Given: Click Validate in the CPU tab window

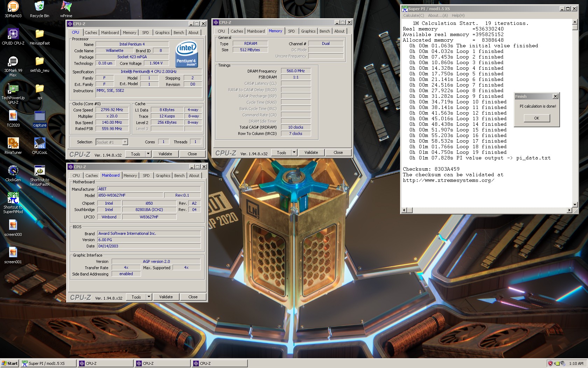Looking at the screenshot, I should (x=165, y=154).
